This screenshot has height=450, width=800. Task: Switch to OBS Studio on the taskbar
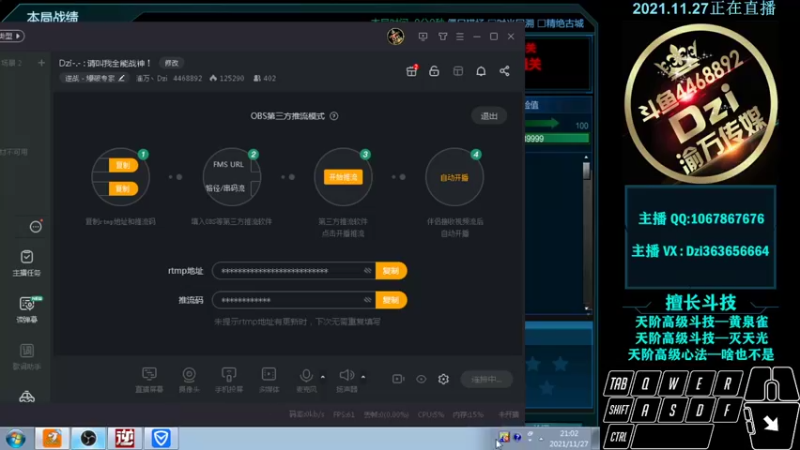tap(88, 438)
